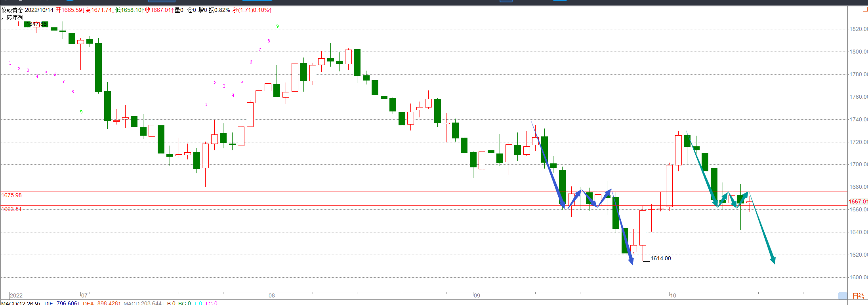This screenshot has height=305, width=868.
Task: Click the MACD(12,26,9) indicator label
Action: point(21,303)
